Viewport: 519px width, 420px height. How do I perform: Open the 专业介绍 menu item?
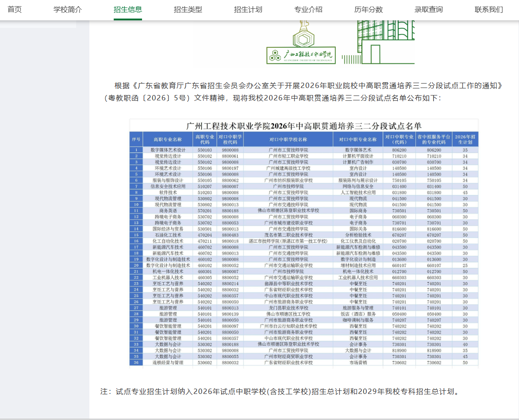pos(308,10)
